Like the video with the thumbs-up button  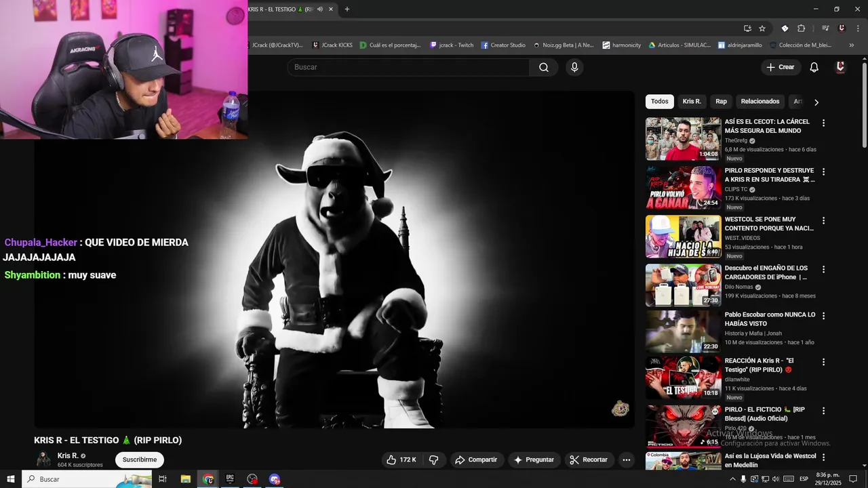click(401, 460)
